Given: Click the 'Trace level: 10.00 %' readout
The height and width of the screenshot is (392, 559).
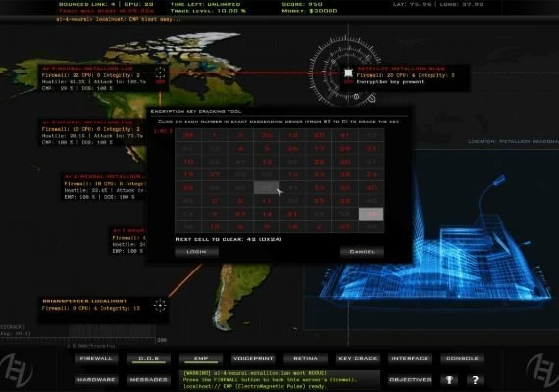Looking at the screenshot, I should coord(208,11).
